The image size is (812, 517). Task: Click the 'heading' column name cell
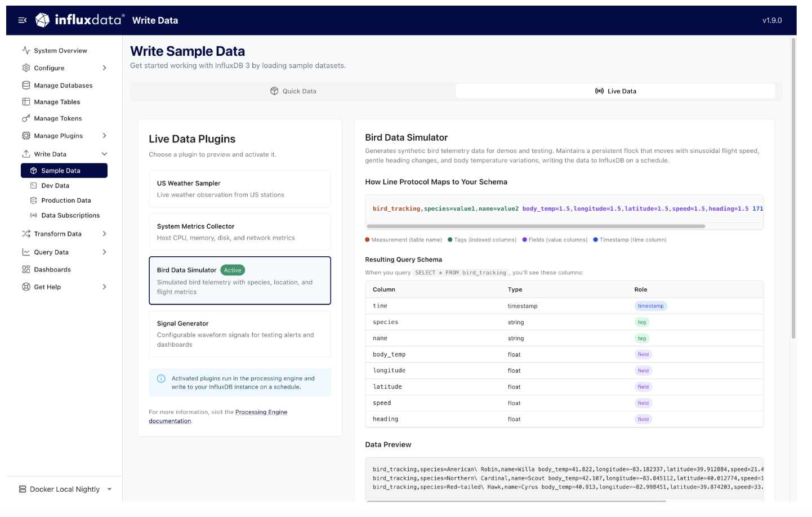385,419
